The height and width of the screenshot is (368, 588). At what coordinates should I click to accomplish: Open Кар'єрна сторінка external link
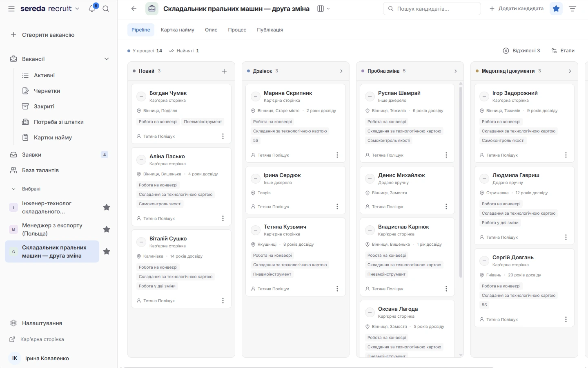(37, 339)
